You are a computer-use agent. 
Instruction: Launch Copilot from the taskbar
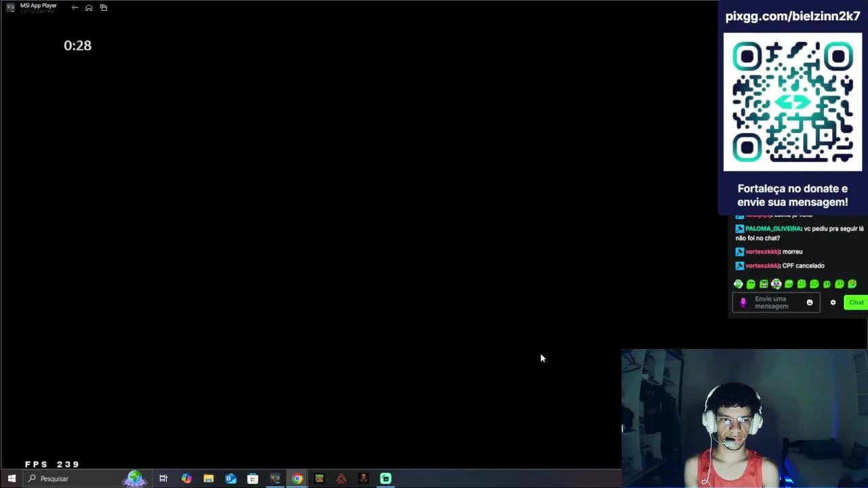pyautogui.click(x=186, y=479)
